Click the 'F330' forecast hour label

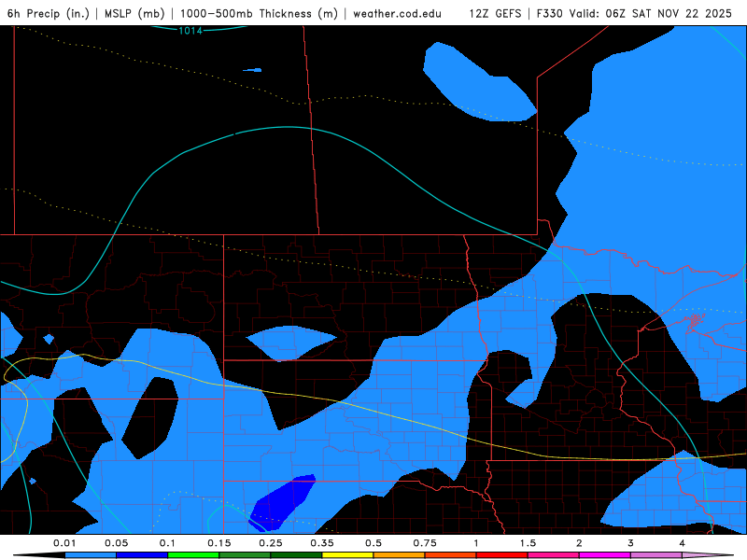click(x=550, y=13)
